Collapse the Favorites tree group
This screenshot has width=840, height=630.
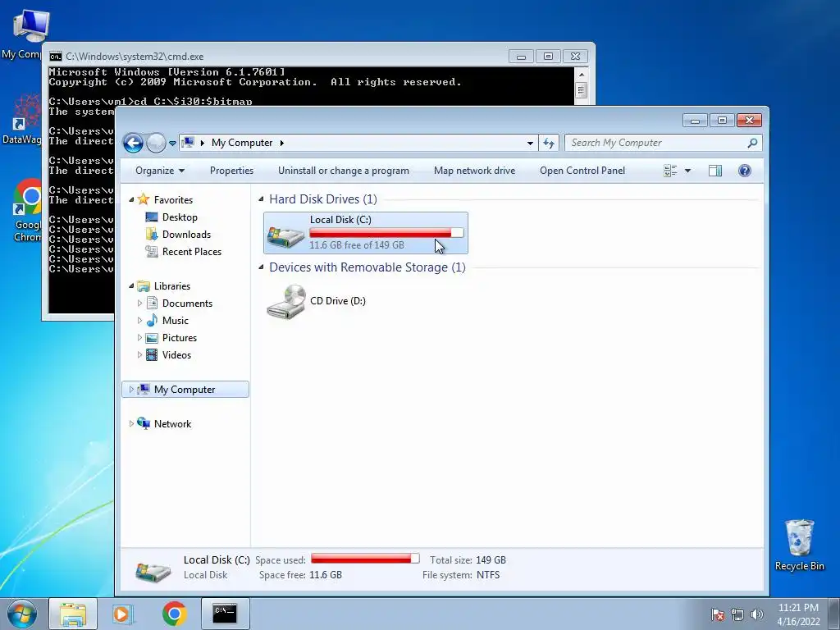(132, 200)
